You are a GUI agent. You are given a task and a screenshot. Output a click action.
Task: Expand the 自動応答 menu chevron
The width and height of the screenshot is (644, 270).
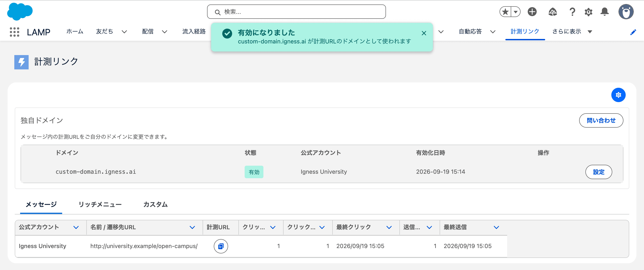click(x=493, y=32)
